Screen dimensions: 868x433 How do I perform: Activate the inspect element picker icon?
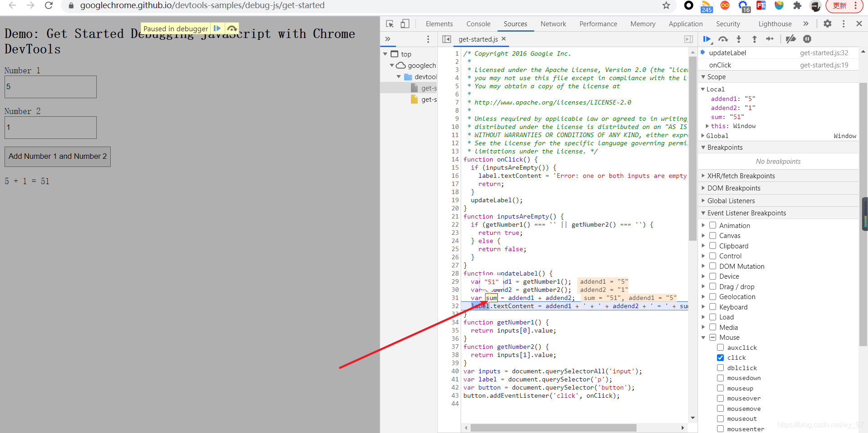point(390,24)
